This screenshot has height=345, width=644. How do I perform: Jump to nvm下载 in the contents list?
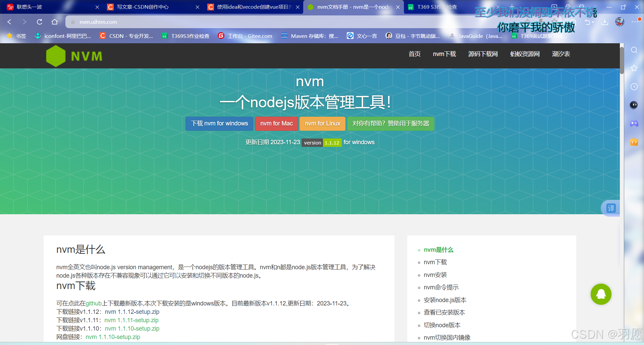click(435, 262)
